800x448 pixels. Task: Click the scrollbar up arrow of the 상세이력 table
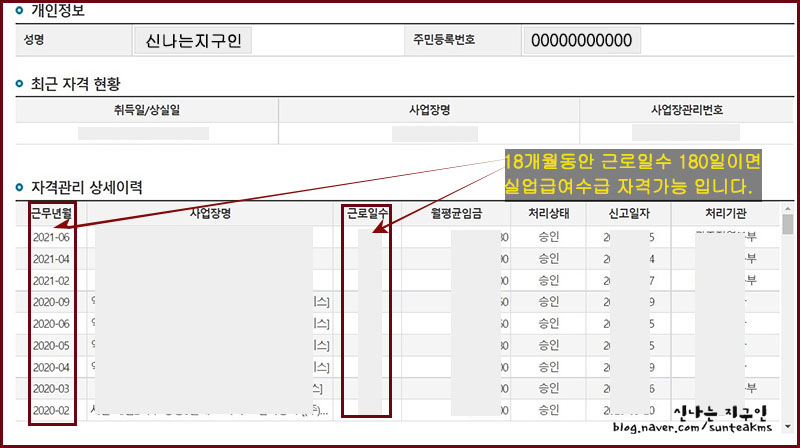[788, 209]
